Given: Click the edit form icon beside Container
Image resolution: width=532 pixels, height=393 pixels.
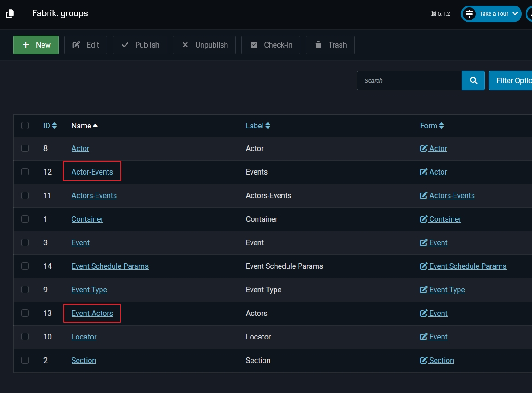Looking at the screenshot, I should pyautogui.click(x=424, y=219).
